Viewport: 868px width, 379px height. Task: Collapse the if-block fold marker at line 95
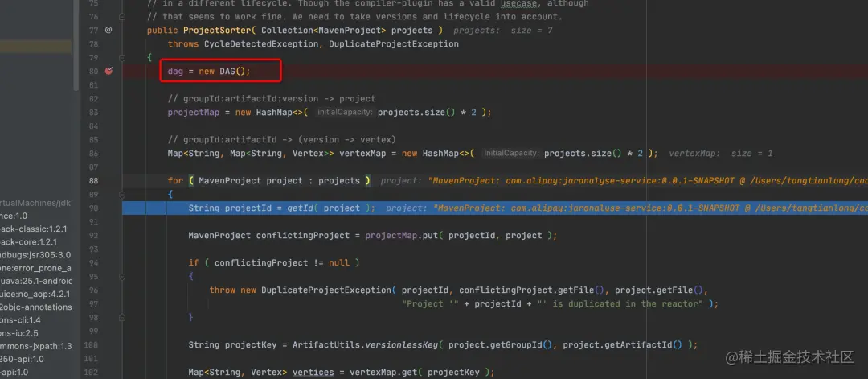(x=122, y=277)
